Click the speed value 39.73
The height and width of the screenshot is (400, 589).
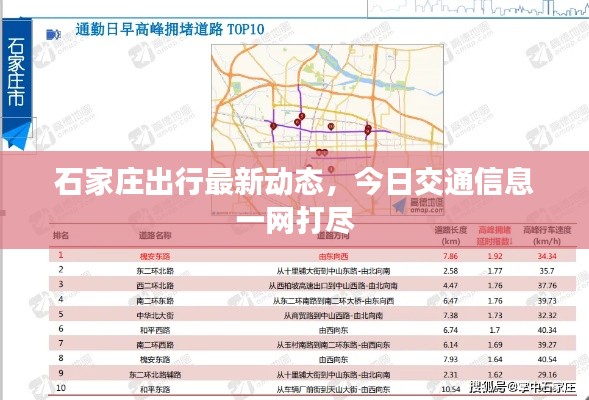(x=547, y=300)
